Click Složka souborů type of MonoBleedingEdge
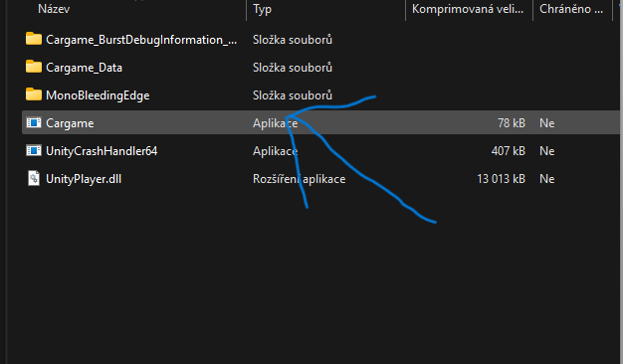Screen dimensions: 623x364 tap(293, 95)
